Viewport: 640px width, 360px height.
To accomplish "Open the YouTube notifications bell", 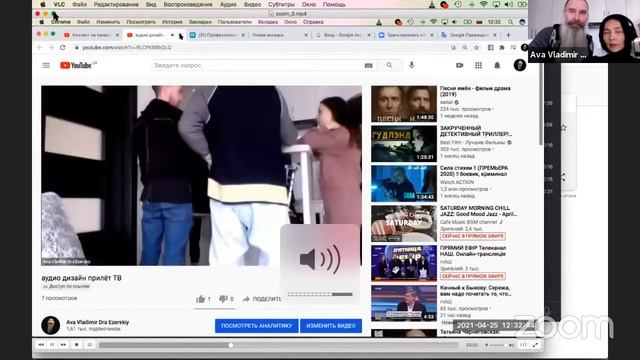I will point(497,65).
